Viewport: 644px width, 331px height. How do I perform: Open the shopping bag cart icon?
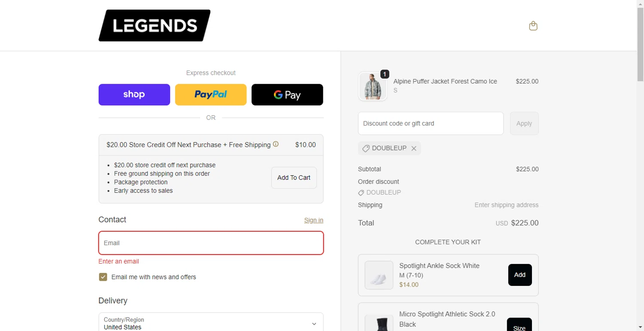(x=533, y=26)
